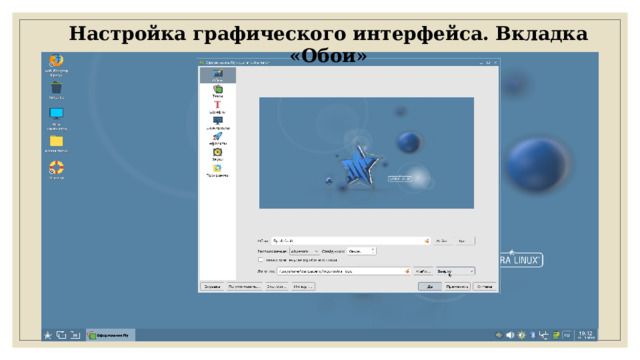Screen dimensions: 640x360
Task: Click the third taskbar icon beside star
Action: click(x=75, y=335)
